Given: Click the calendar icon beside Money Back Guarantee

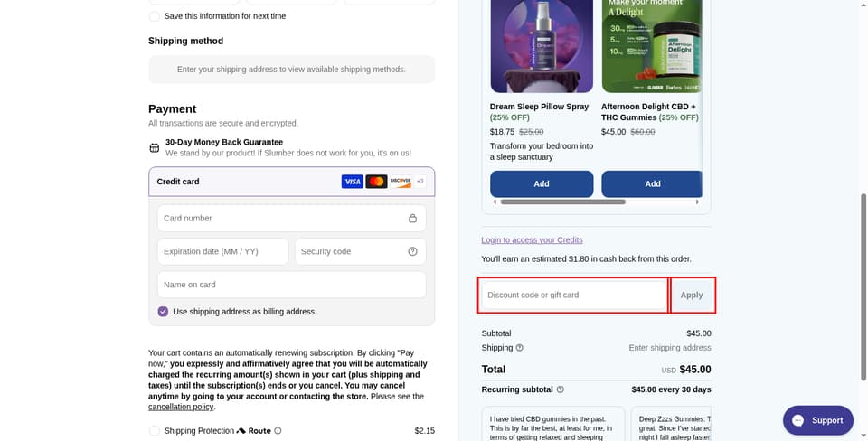Looking at the screenshot, I should click(155, 147).
